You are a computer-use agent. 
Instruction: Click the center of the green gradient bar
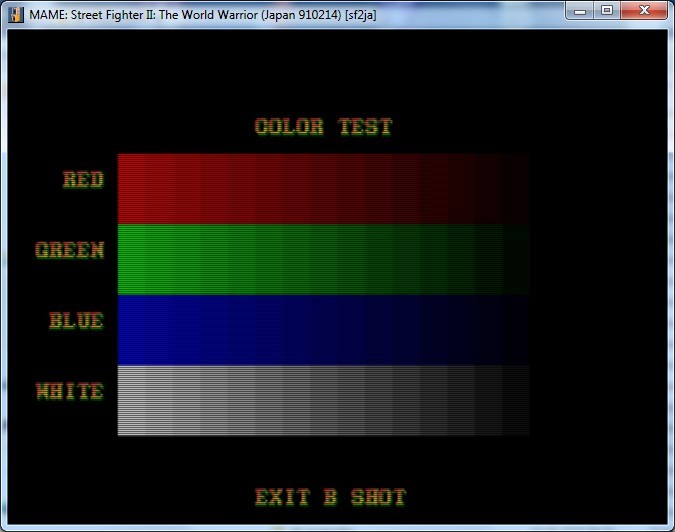[x=323, y=260]
